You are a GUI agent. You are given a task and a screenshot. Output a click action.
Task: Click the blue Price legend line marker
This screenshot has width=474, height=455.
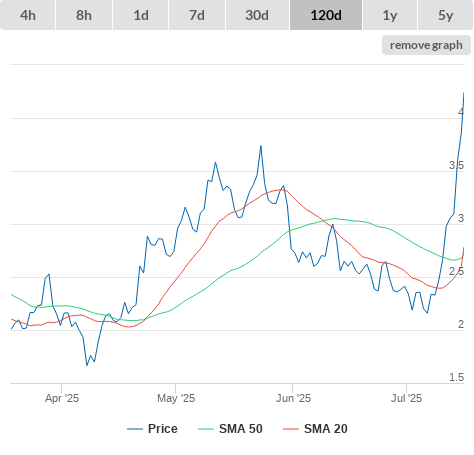(x=135, y=429)
